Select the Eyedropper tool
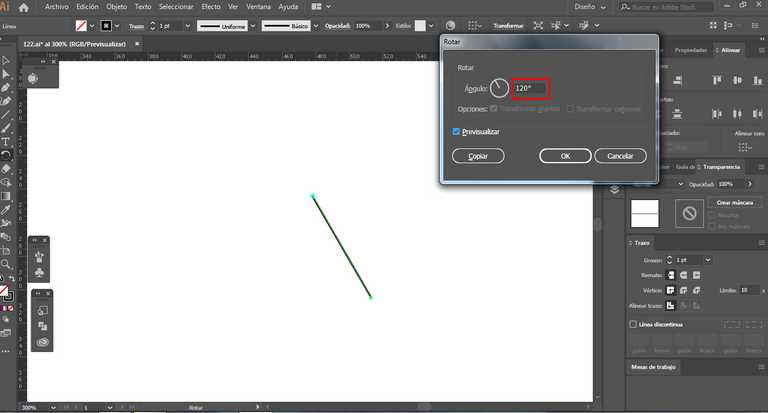 coord(6,210)
